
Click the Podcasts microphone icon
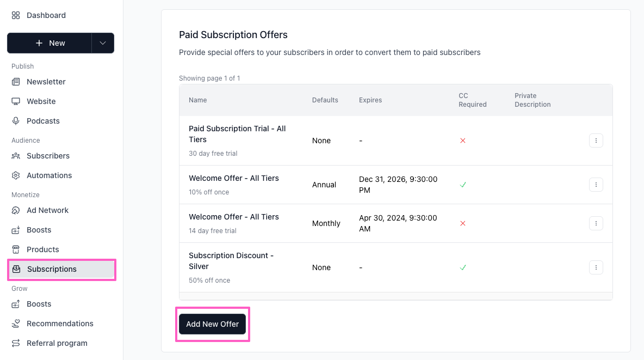coord(16,121)
